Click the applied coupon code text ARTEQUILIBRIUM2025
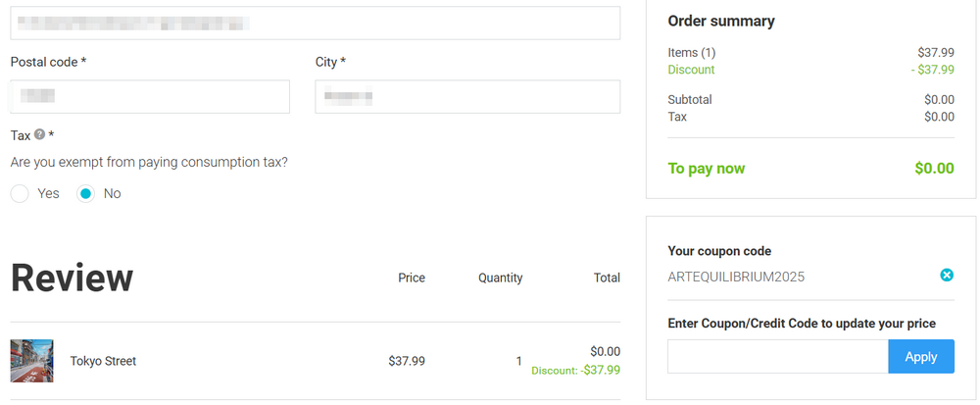Viewport: 980px width, 405px height. 736,277
